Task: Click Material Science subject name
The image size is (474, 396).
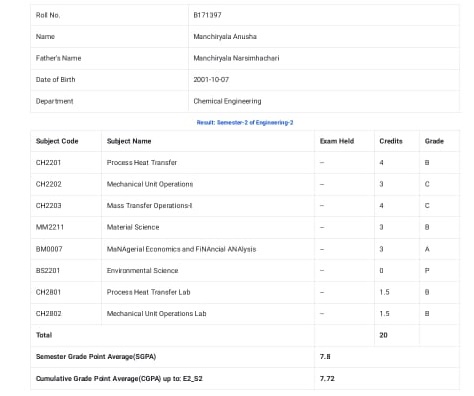Action: pos(133,227)
